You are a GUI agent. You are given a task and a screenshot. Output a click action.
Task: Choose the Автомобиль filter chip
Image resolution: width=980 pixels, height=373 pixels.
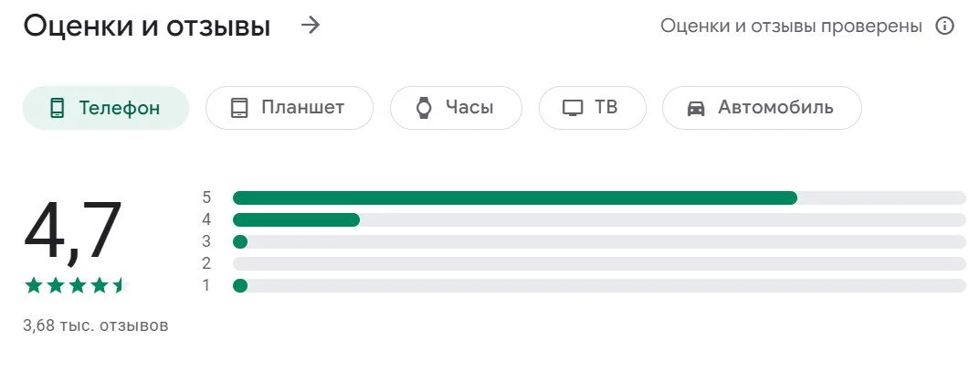(x=762, y=108)
